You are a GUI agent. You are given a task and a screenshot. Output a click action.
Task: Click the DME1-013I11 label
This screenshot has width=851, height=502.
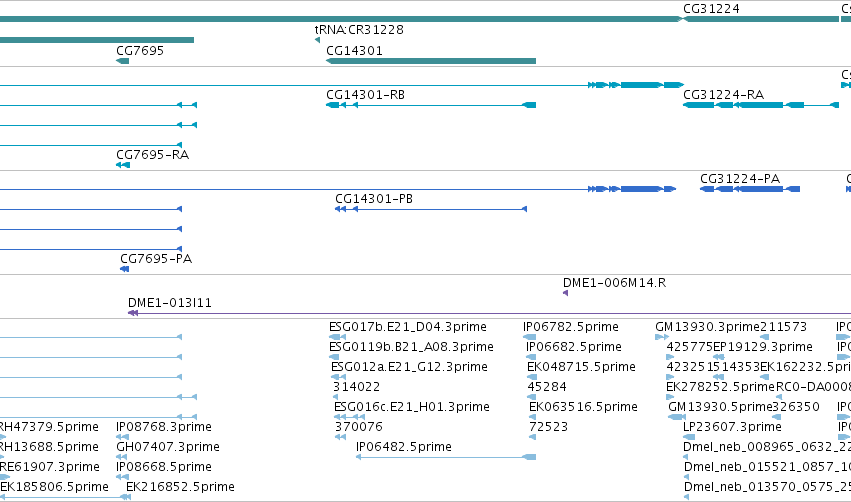(170, 303)
